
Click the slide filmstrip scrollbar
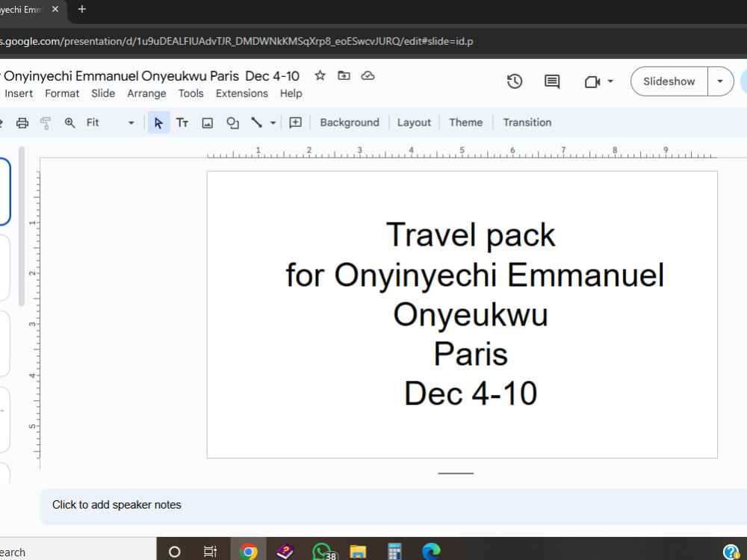tap(22, 227)
